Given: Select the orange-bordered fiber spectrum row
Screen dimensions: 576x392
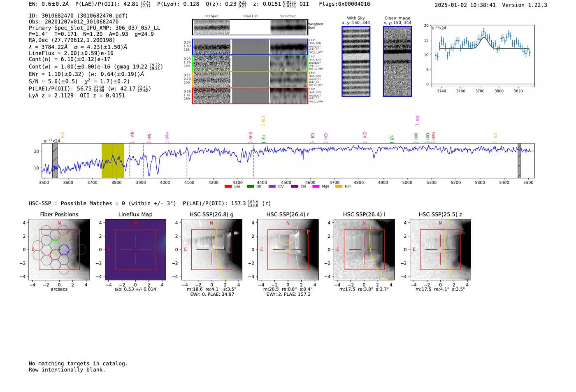Looking at the screenshot, I should point(250,79).
